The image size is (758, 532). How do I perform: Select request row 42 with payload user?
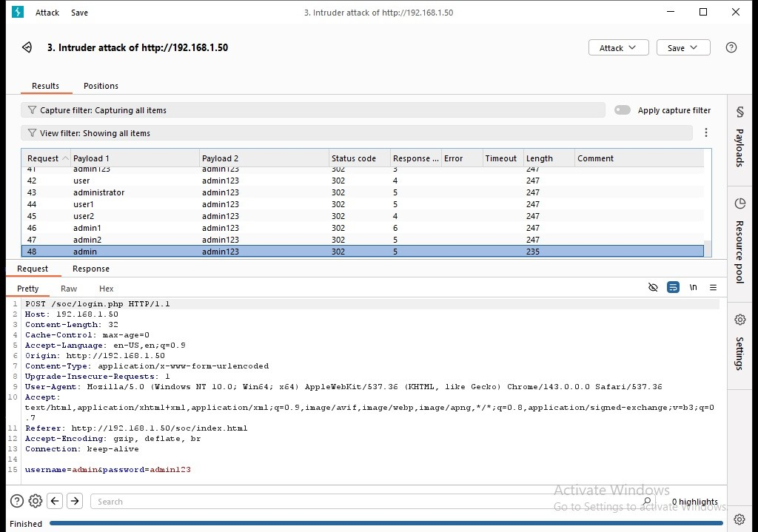[x=363, y=181]
